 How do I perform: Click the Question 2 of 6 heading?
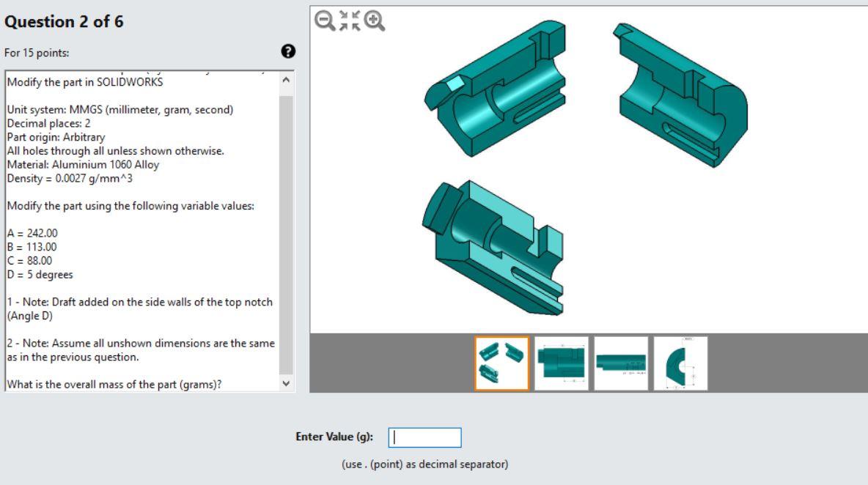click(63, 21)
